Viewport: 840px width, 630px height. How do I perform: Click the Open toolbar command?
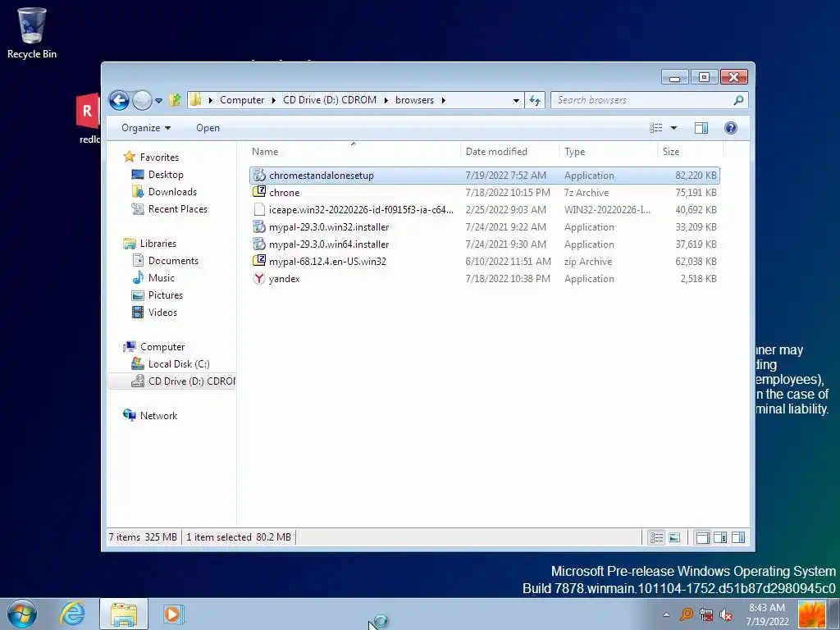(x=208, y=128)
